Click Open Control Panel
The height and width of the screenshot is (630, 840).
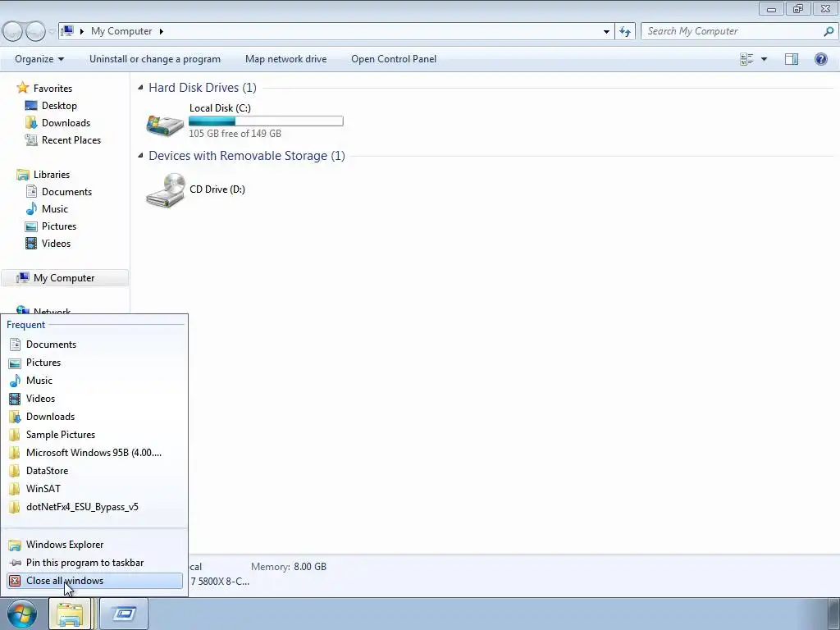[394, 59]
